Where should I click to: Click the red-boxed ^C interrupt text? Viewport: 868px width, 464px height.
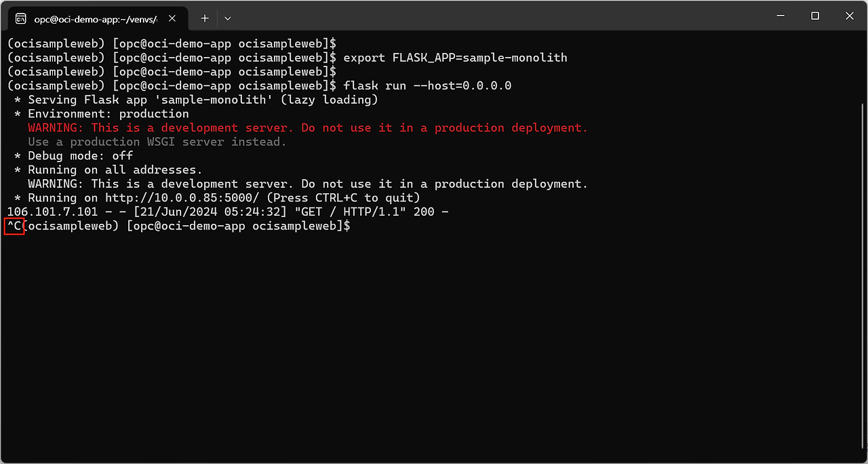click(14, 226)
